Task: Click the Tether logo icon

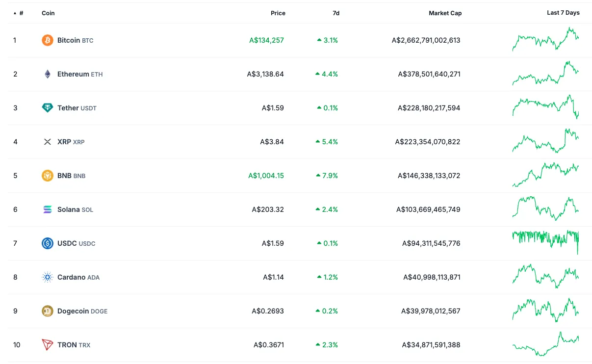Action: (x=48, y=108)
